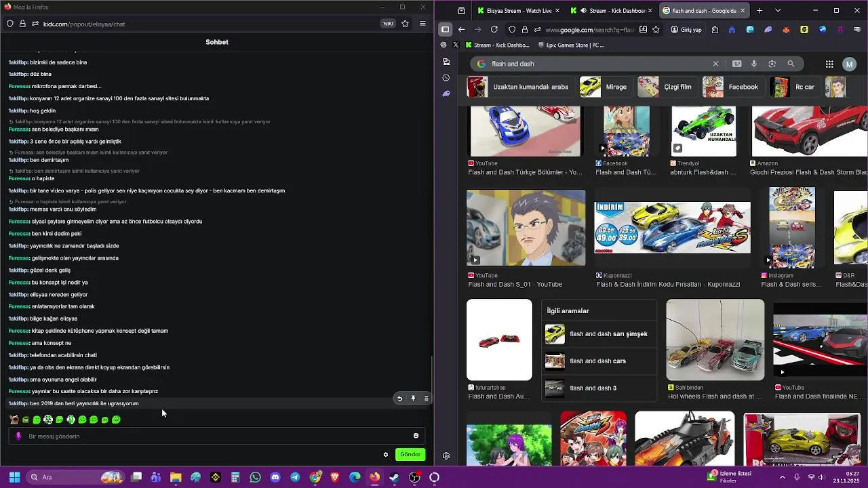Expand the list all tabs dropdown
The height and width of the screenshot is (488, 868).
778,11
